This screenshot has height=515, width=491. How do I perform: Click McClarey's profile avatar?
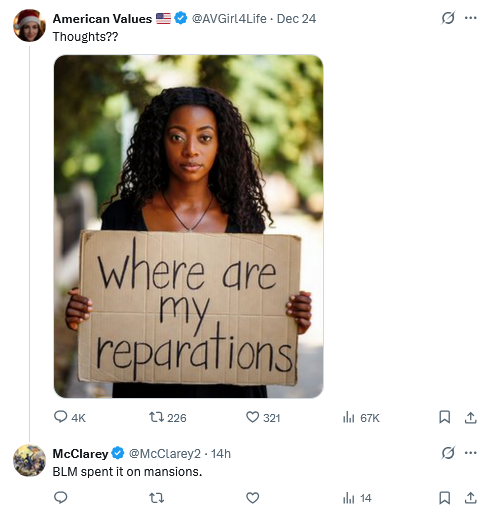29,460
